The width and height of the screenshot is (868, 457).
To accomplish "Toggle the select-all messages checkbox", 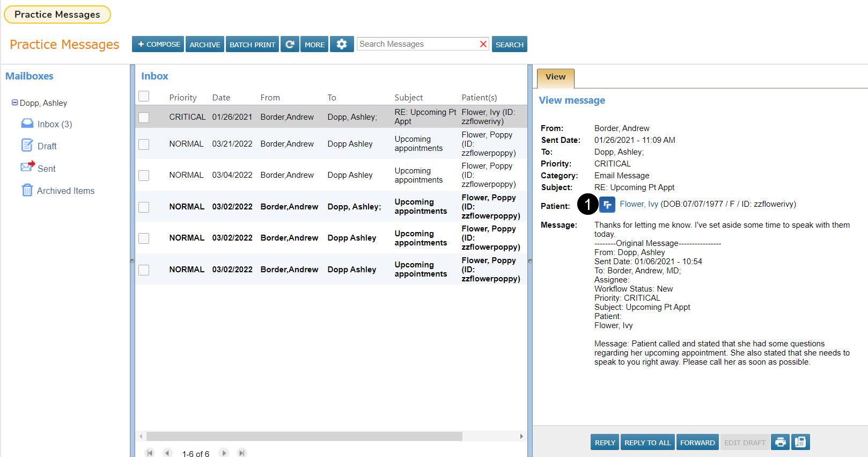I will (144, 97).
